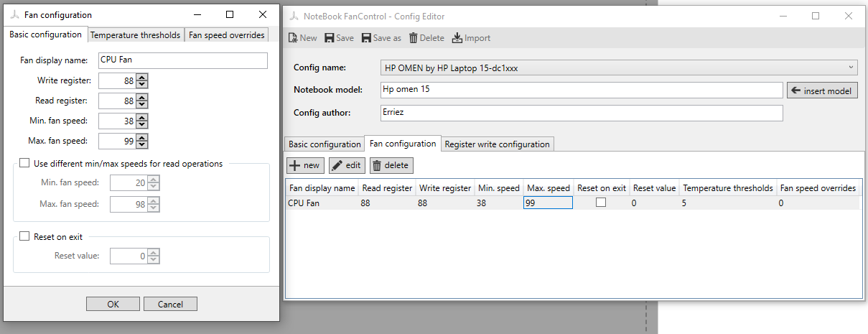Click the Reset value column header
The image size is (868, 334).
(x=654, y=188)
